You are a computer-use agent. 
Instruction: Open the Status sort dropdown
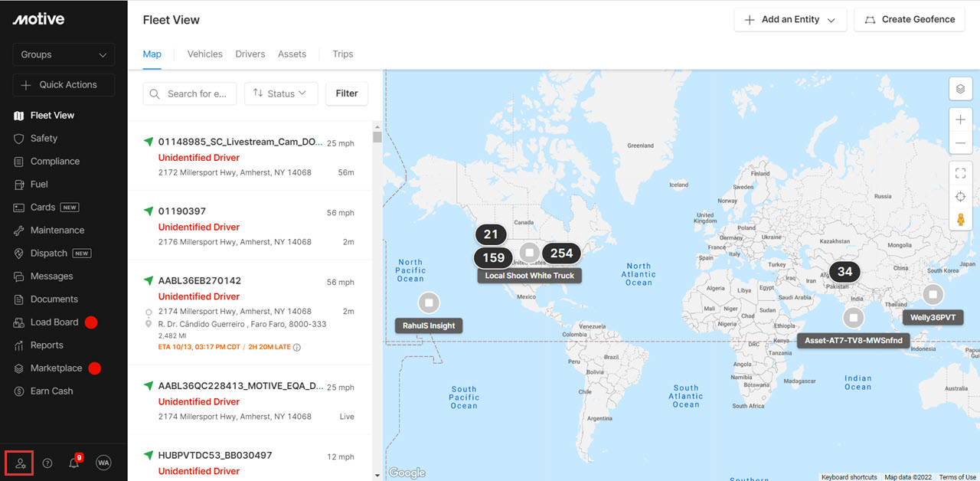(x=281, y=93)
